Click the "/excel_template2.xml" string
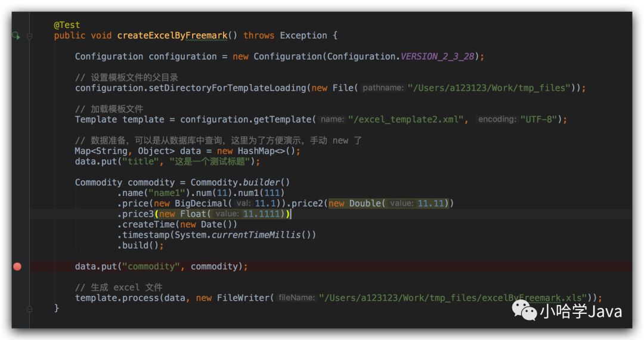The image size is (644, 340). [x=406, y=119]
